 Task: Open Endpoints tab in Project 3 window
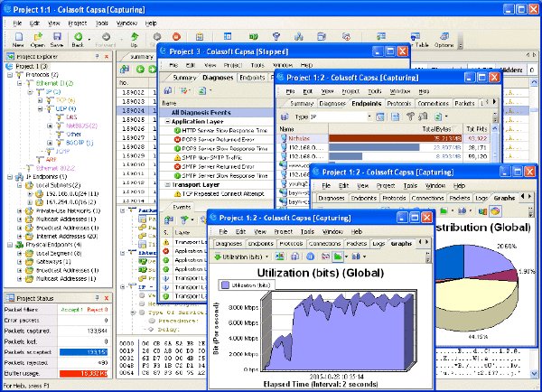[252, 78]
